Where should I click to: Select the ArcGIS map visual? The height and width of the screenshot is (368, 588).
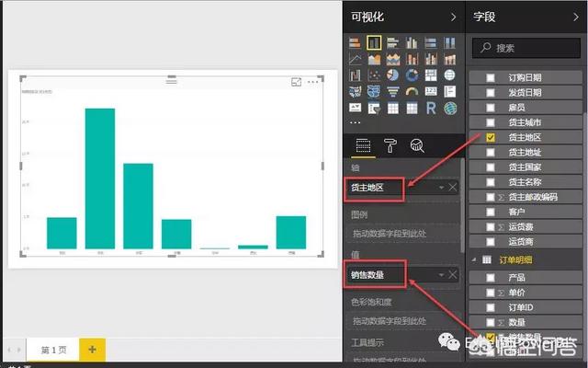tap(450, 109)
